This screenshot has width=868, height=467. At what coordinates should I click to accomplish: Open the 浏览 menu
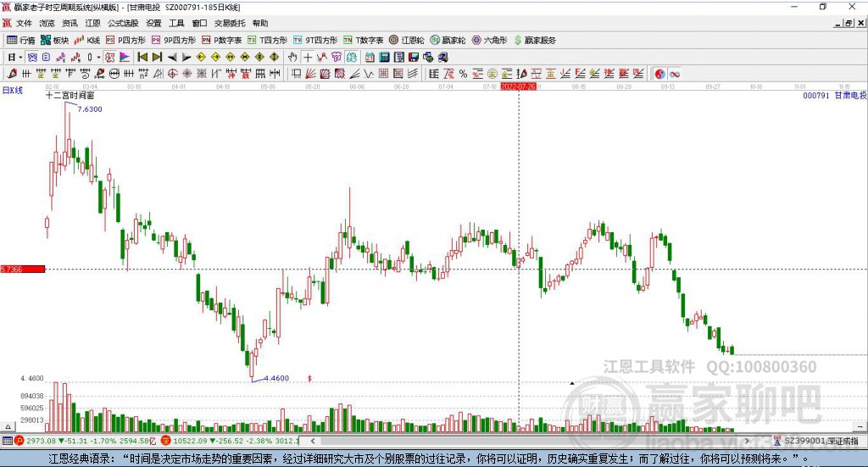[47, 23]
